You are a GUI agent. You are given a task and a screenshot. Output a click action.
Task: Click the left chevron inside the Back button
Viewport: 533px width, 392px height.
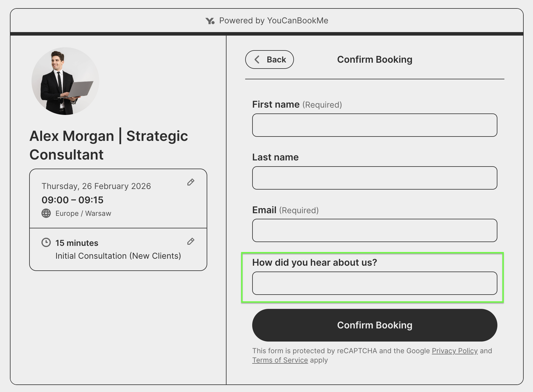point(257,59)
